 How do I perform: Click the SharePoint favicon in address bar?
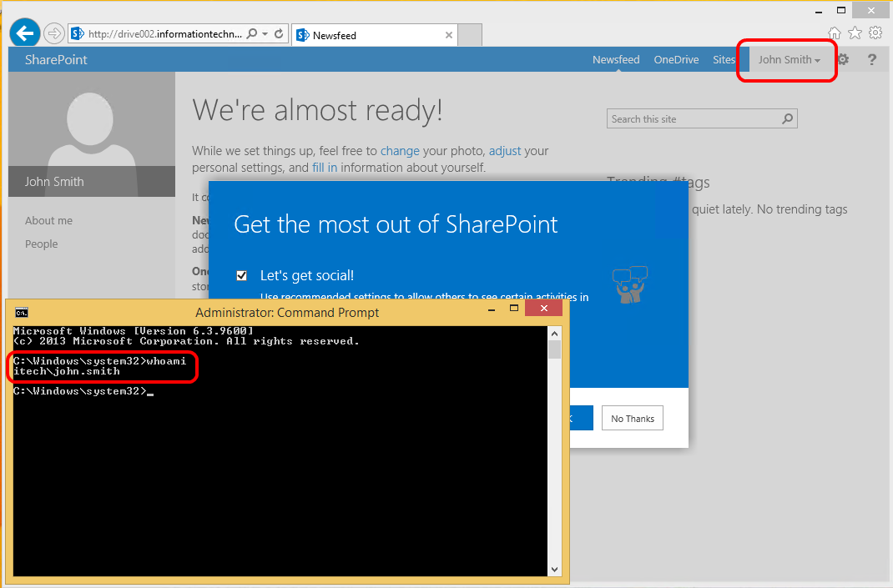tap(78, 33)
